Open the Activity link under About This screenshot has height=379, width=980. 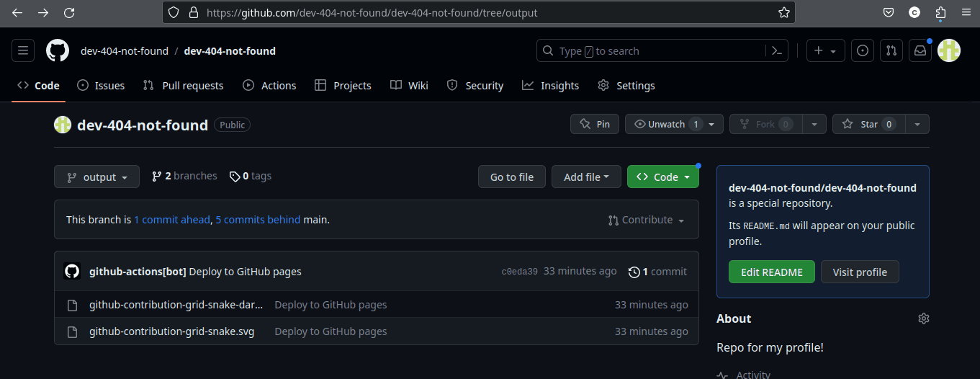point(743,375)
